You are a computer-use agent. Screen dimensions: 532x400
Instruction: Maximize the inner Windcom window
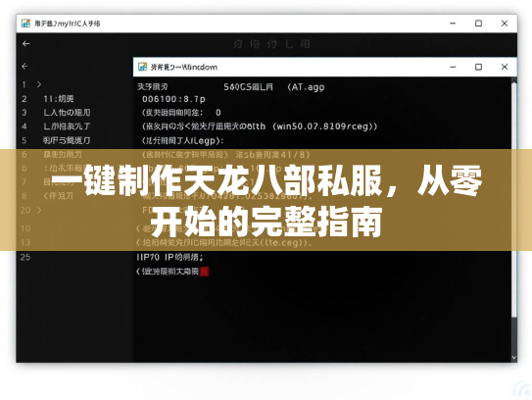pyautogui.click(x=478, y=67)
